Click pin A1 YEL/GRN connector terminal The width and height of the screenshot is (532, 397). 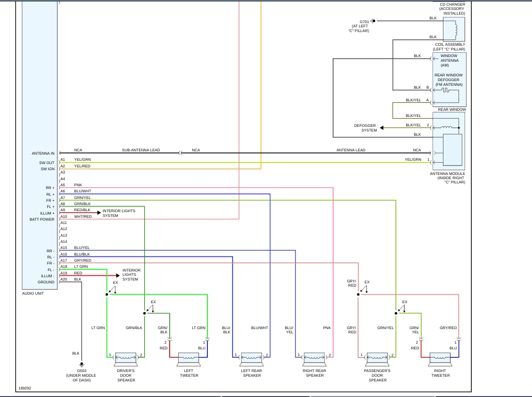click(61, 159)
